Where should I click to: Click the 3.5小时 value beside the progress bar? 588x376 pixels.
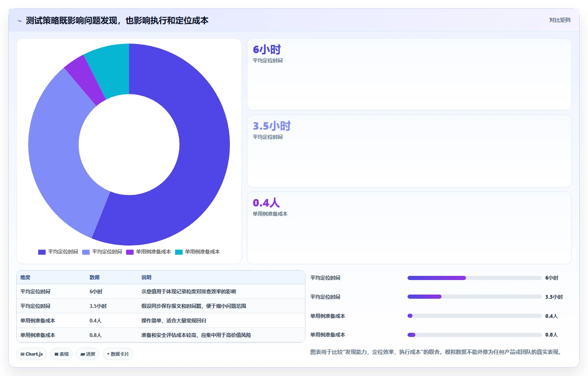point(554,297)
